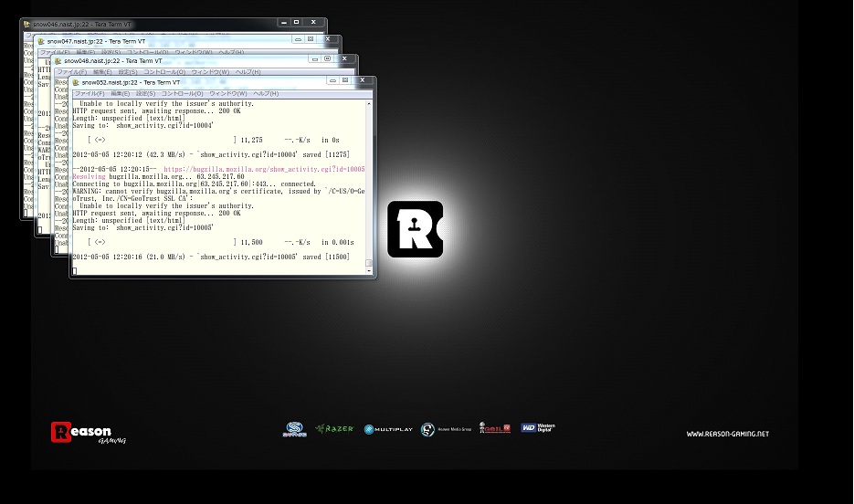Viewport: 854px width, 504px height.
Task: Bring snow046.naist.jp:22 window to front via title
Action: [x=81, y=25]
